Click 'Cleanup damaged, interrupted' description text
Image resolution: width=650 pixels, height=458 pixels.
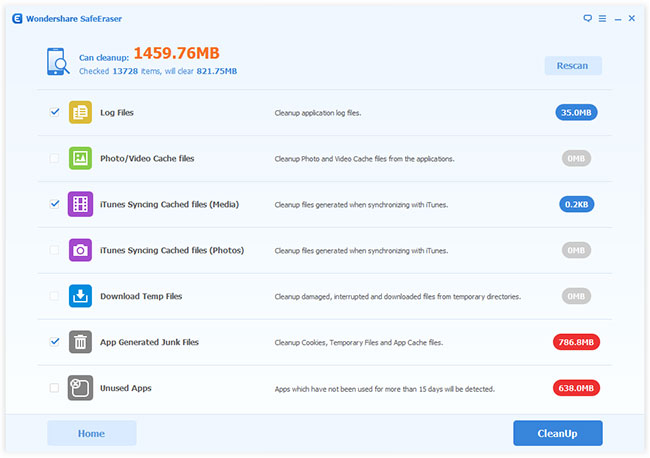click(398, 297)
